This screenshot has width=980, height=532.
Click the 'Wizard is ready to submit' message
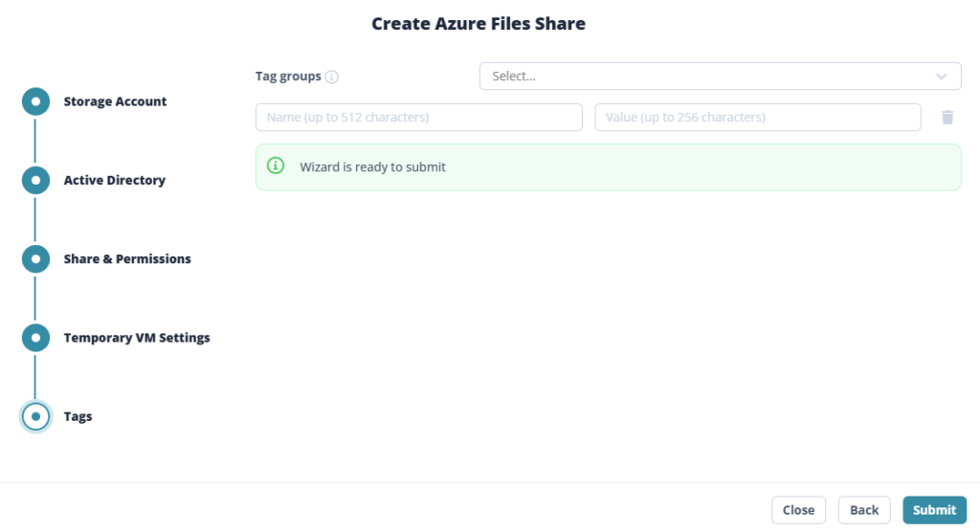(x=372, y=166)
